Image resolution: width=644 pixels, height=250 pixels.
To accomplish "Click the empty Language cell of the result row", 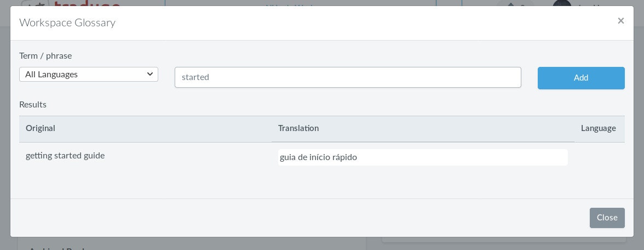I will click(x=599, y=157).
